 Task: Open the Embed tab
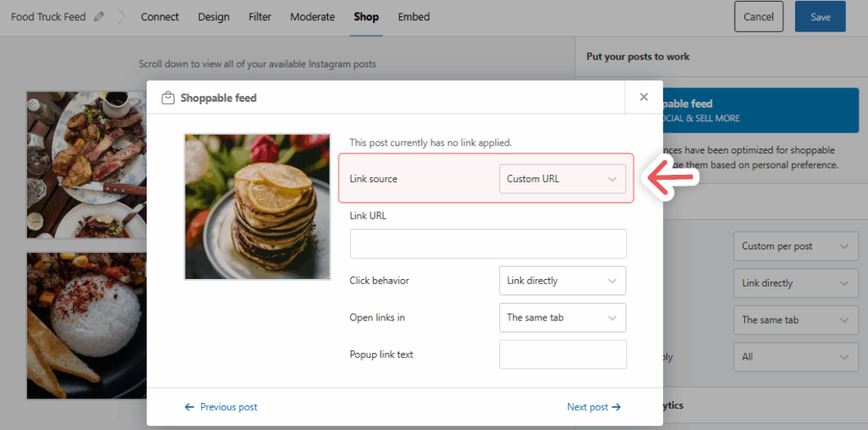pyautogui.click(x=414, y=17)
